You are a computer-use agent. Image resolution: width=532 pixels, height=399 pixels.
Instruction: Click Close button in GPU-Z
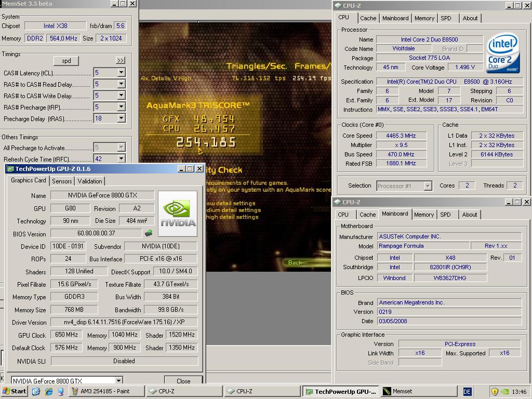tap(183, 381)
